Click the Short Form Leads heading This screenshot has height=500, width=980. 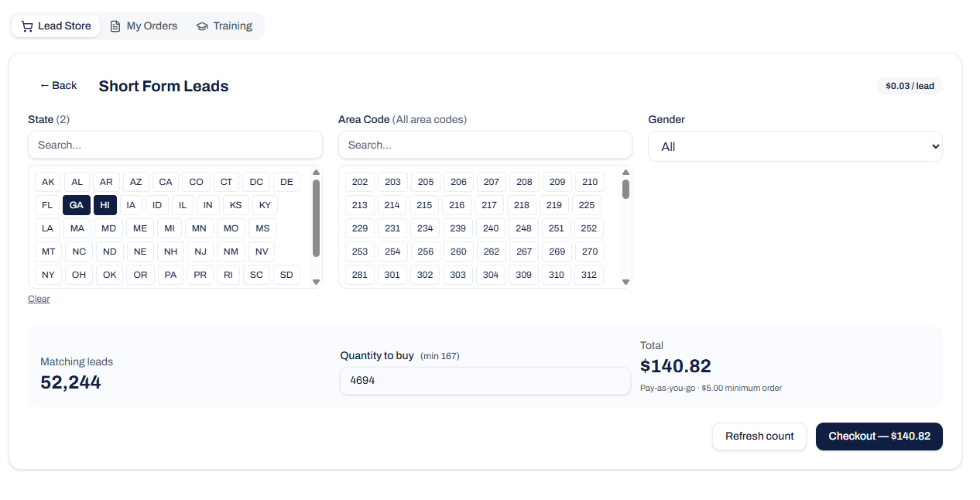[163, 86]
